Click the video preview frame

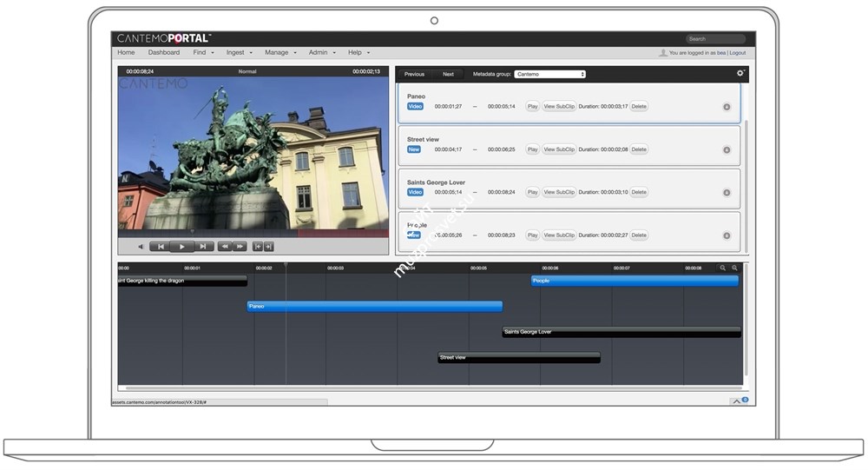pyautogui.click(x=253, y=153)
